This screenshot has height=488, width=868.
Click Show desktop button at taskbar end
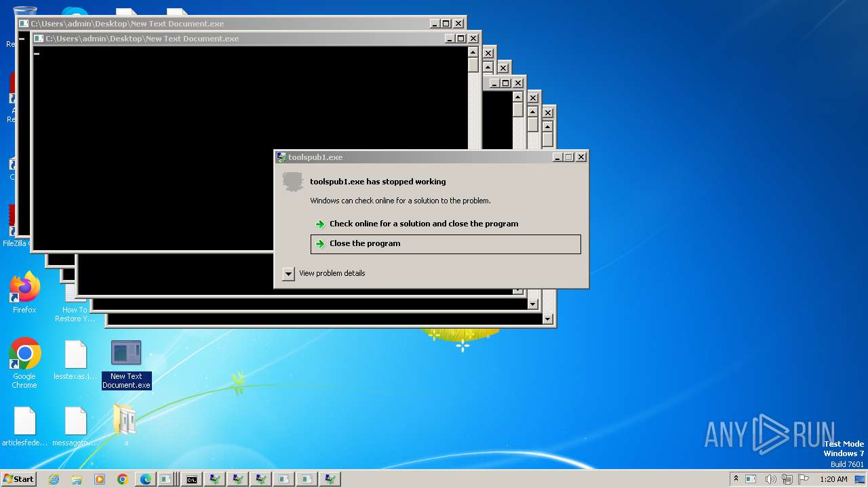(x=860, y=479)
